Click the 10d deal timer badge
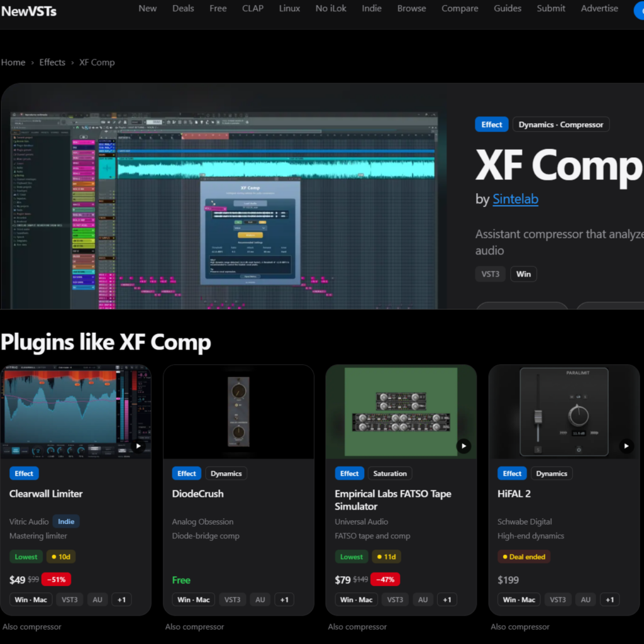The width and height of the screenshot is (644, 644). point(61,557)
